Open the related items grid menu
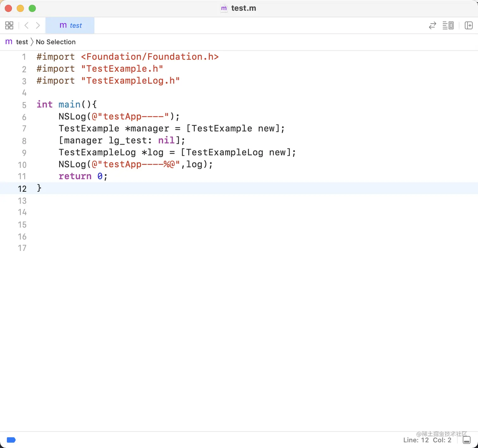This screenshot has height=448, width=478. tap(9, 25)
